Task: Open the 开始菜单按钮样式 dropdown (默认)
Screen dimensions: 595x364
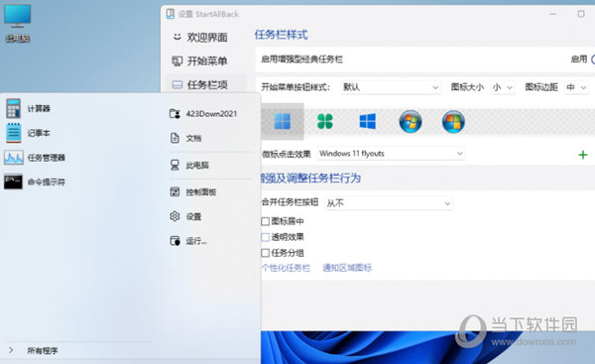Action: point(391,87)
